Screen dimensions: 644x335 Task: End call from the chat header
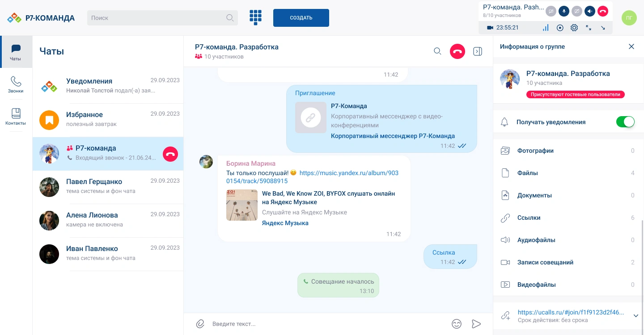[457, 51]
